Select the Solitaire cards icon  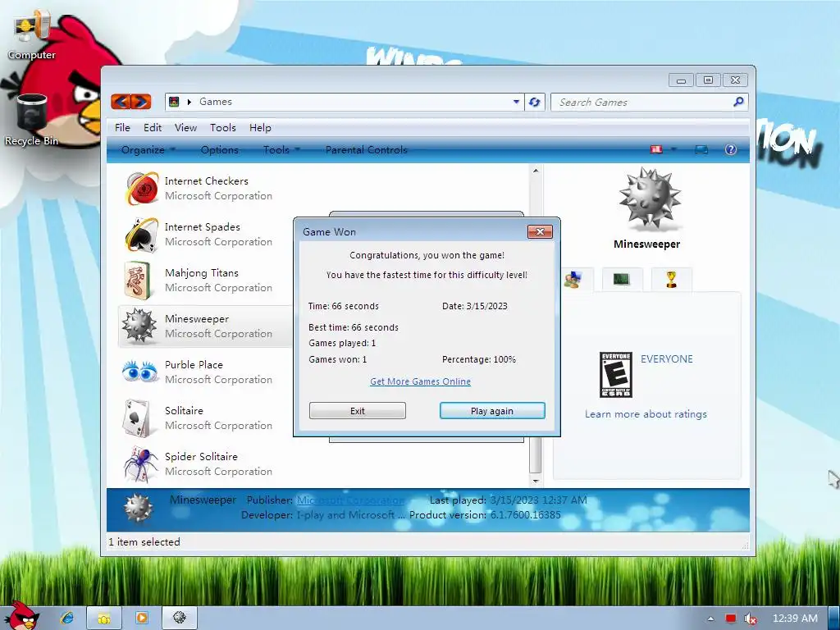[x=137, y=418]
